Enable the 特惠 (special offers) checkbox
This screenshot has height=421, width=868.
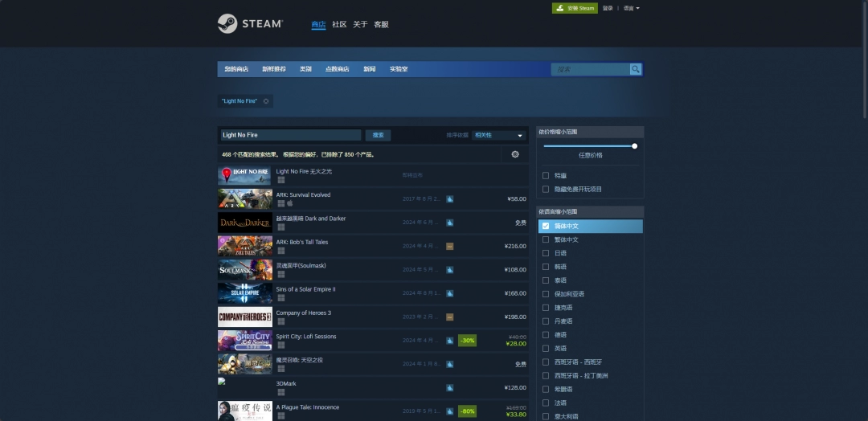(547, 175)
